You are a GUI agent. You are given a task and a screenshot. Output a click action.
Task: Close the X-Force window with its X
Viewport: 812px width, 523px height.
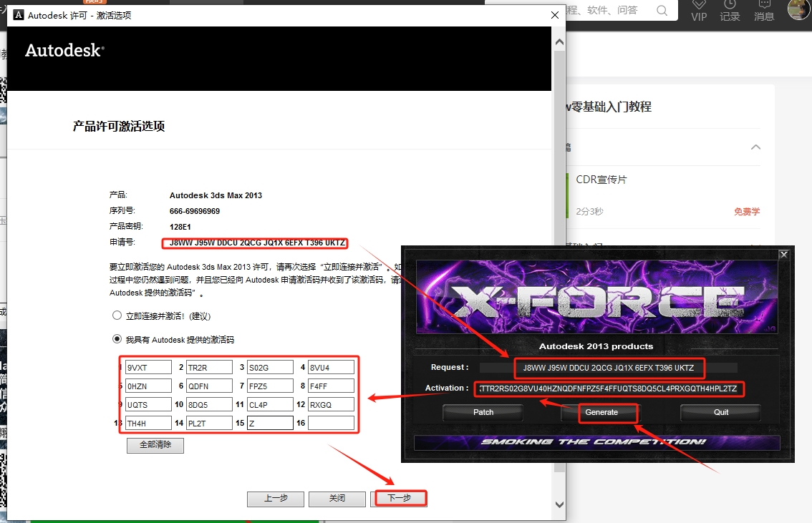coord(783,255)
